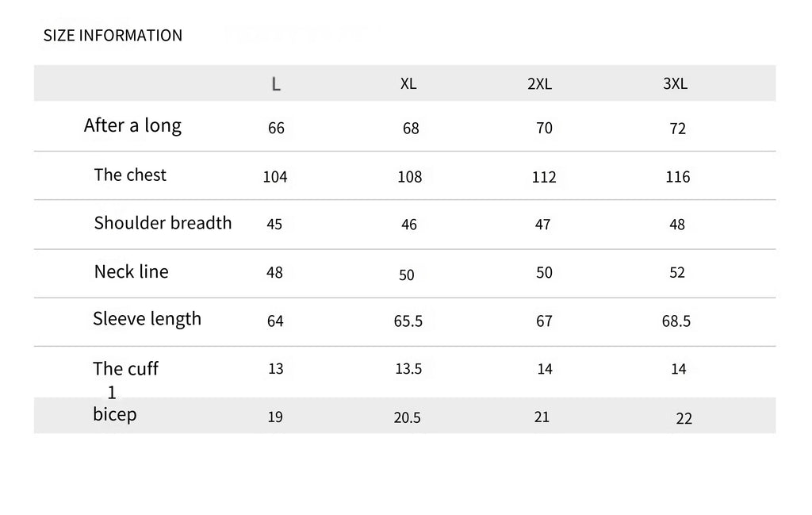Select length value 70 under 2XL
The height and width of the screenshot is (515, 812).
pos(544,129)
